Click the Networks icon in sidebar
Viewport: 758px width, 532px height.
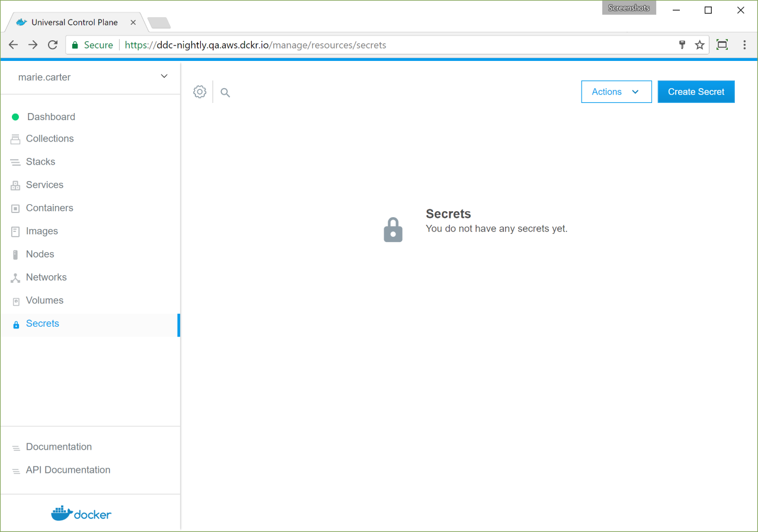(x=15, y=278)
